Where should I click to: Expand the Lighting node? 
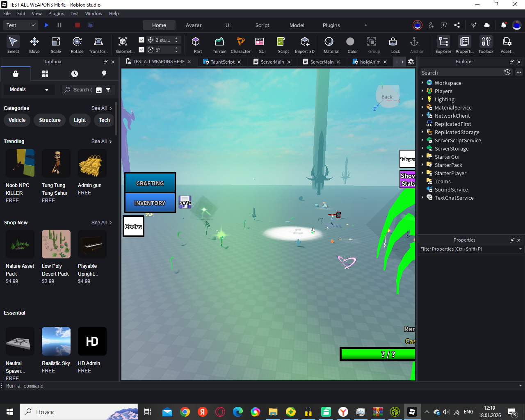point(422,99)
